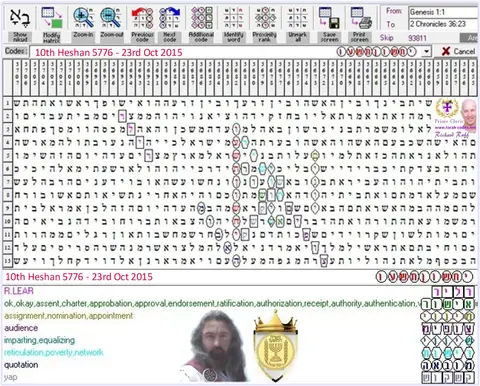
Task: Select matrix row number 13
Action: click(x=8, y=261)
